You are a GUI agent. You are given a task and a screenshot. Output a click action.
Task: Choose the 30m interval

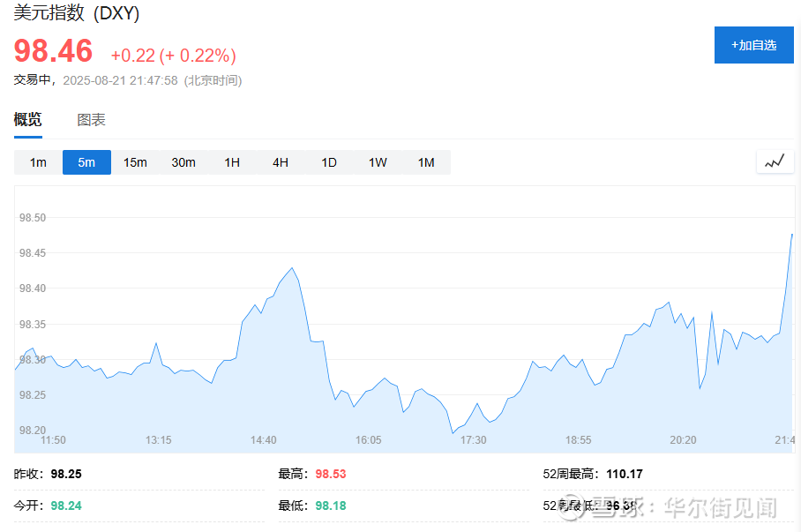pyautogui.click(x=183, y=162)
